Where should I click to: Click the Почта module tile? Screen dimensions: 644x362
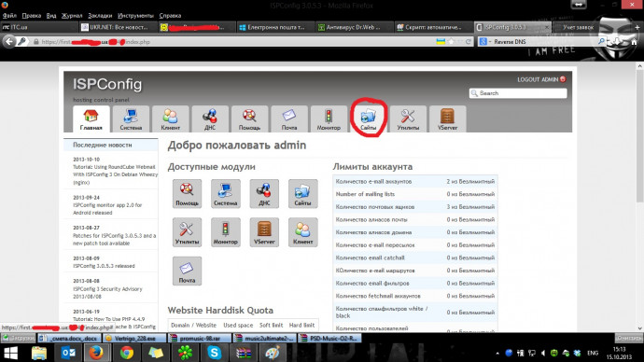click(x=187, y=271)
